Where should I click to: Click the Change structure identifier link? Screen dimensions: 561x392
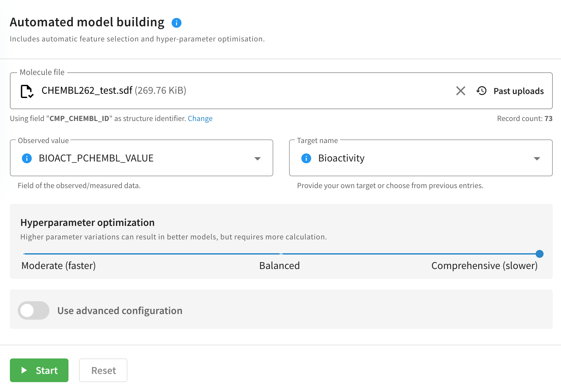point(200,118)
